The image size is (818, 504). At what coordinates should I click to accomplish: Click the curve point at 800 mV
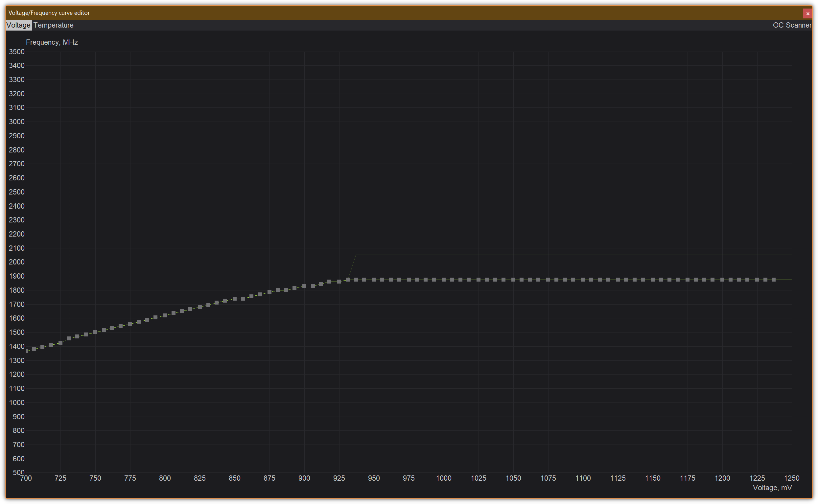tap(165, 315)
